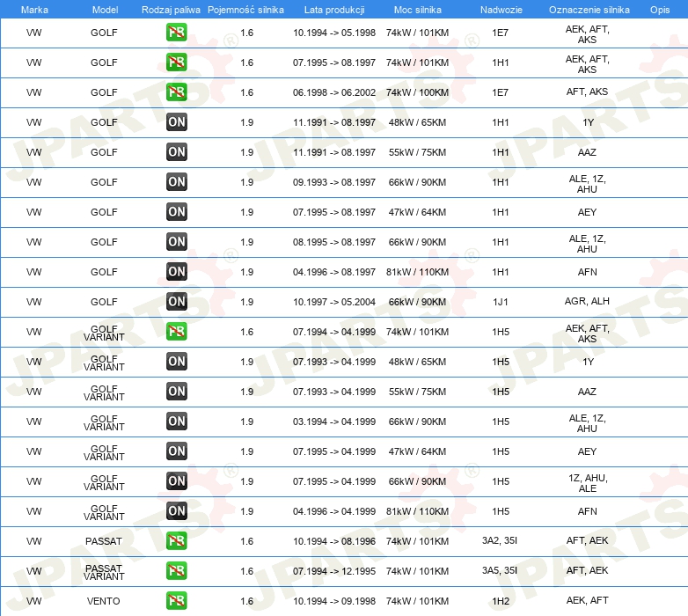The width and height of the screenshot is (688, 616).
Task: Select AEK, AFT engine code in VENTO row
Action: pyautogui.click(x=587, y=600)
